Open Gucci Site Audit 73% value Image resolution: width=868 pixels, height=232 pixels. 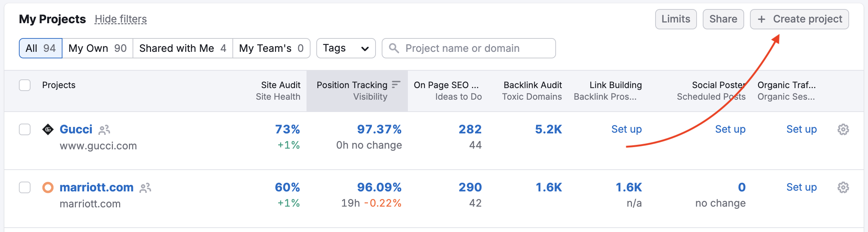tap(287, 129)
